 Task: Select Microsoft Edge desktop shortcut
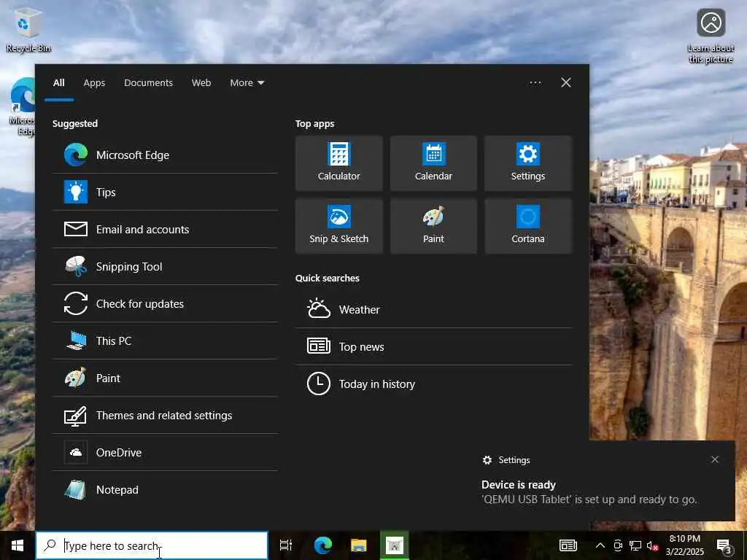pos(22,108)
